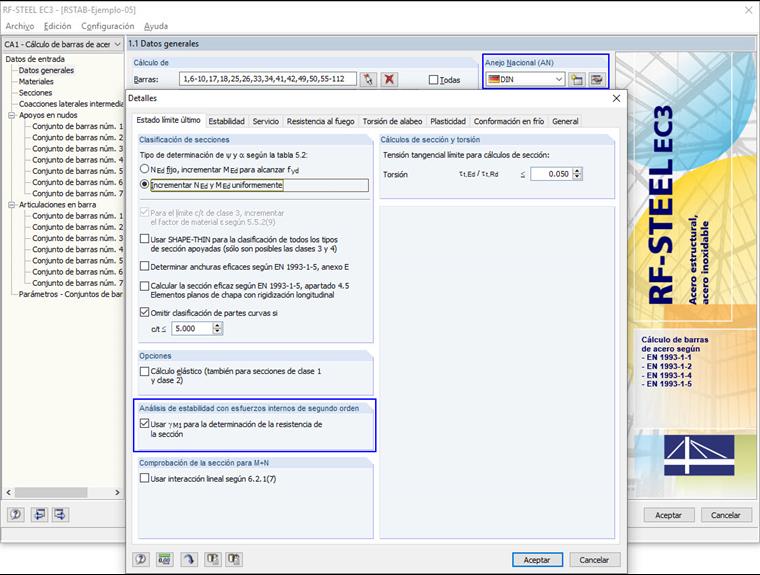The height and width of the screenshot is (575, 760).
Task: Click the navigator scrollbar right arrow
Action: [117, 492]
